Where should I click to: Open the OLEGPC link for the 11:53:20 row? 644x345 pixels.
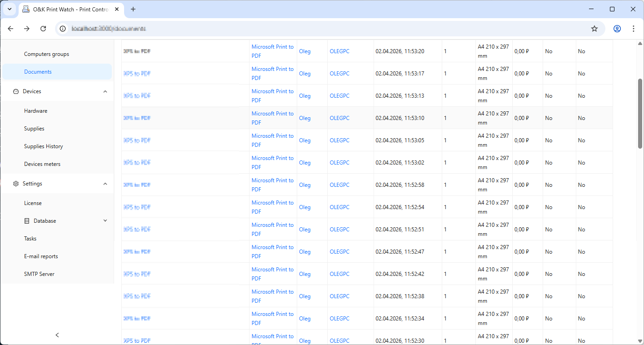pos(339,51)
